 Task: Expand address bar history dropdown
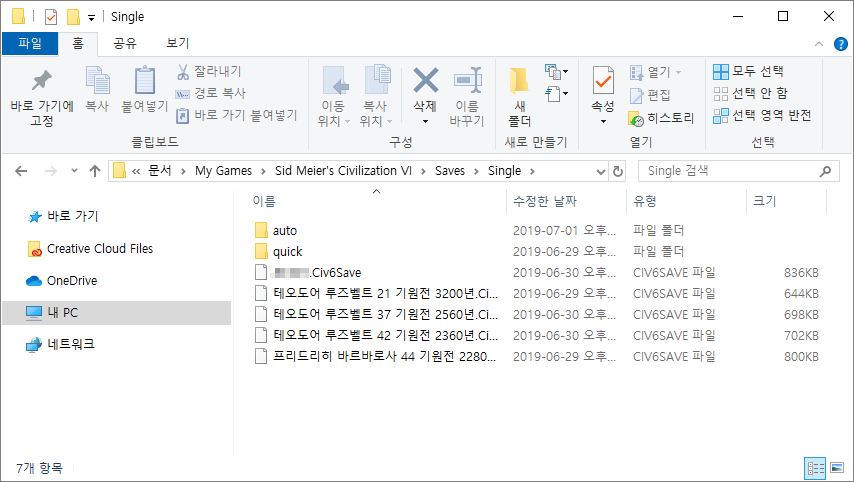tap(601, 172)
